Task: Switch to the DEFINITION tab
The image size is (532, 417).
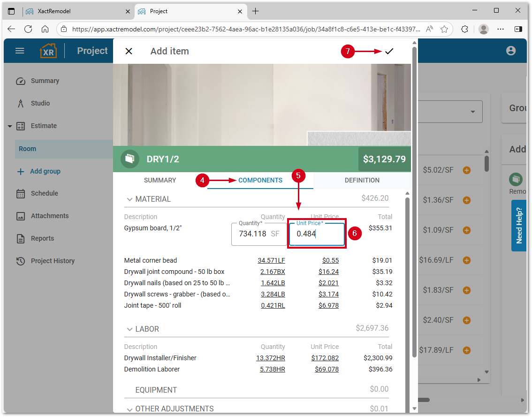Action: point(362,180)
